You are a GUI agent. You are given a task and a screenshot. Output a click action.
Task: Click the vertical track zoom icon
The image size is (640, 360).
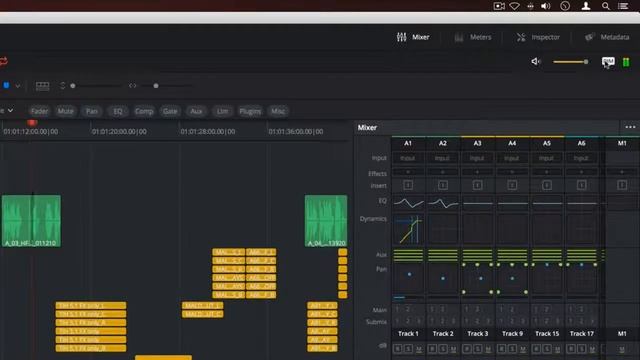pyautogui.click(x=62, y=86)
